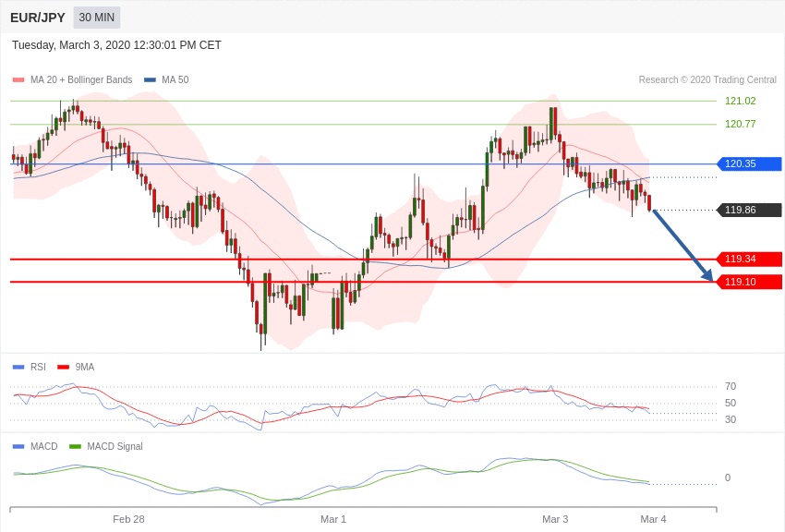Click the EUR/JPY symbol title
Image resolution: width=785 pixels, height=532 pixels.
[x=38, y=18]
